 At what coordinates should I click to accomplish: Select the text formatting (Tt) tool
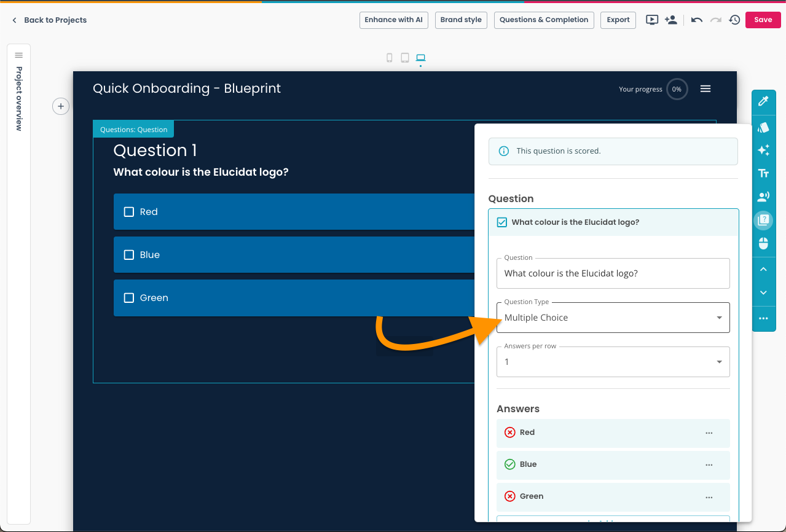(763, 173)
